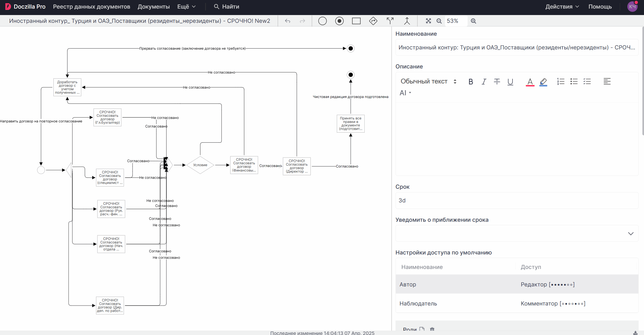Select end event after Прервать согласование arrow
This screenshot has width=644, height=335.
[351, 49]
